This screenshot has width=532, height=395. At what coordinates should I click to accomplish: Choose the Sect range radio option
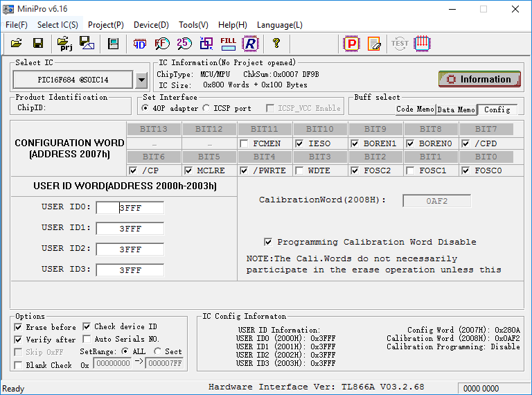[158, 351]
